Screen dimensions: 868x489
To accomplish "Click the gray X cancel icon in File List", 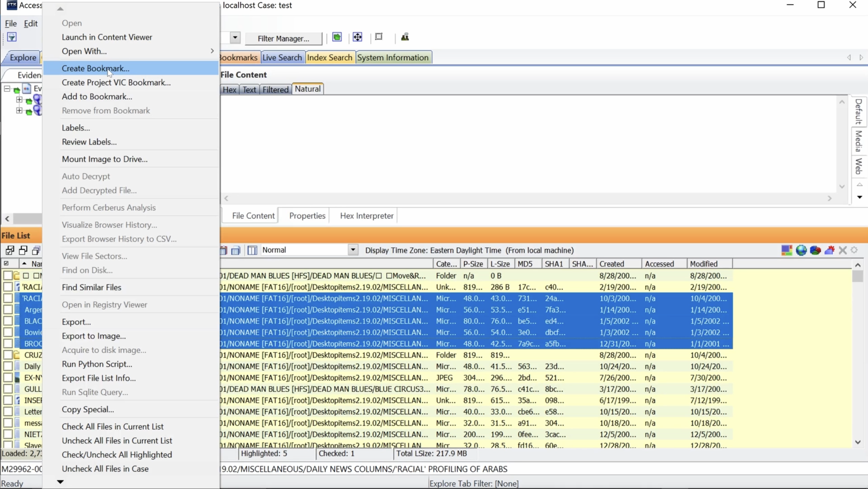I will (842, 250).
